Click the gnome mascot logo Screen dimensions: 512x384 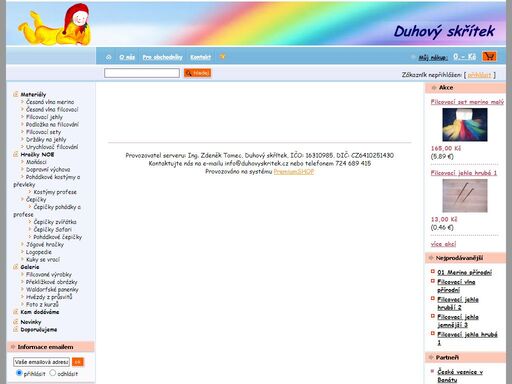(x=55, y=24)
